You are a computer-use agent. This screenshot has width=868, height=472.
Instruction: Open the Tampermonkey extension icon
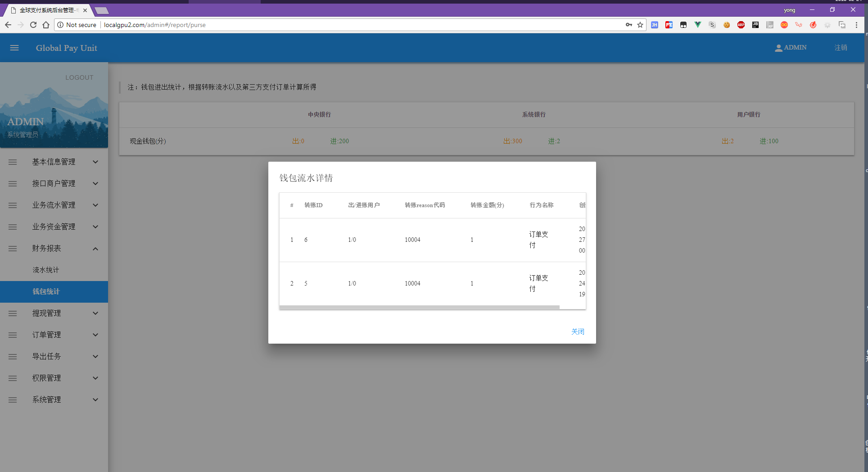tap(683, 25)
